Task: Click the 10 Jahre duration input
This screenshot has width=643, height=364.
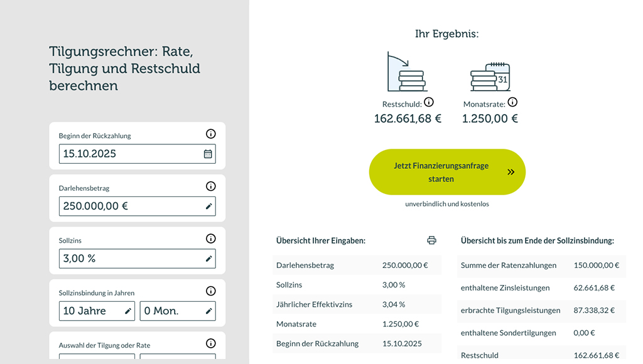Action: click(90, 311)
